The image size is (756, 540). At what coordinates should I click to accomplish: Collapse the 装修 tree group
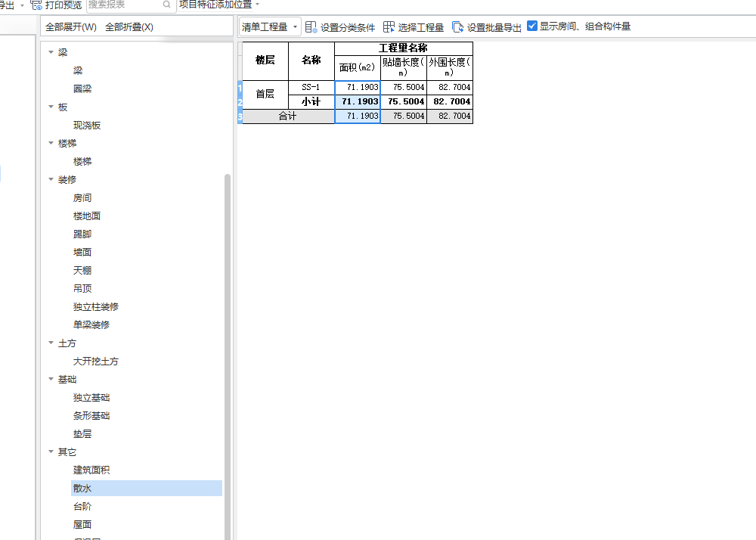[51, 179]
